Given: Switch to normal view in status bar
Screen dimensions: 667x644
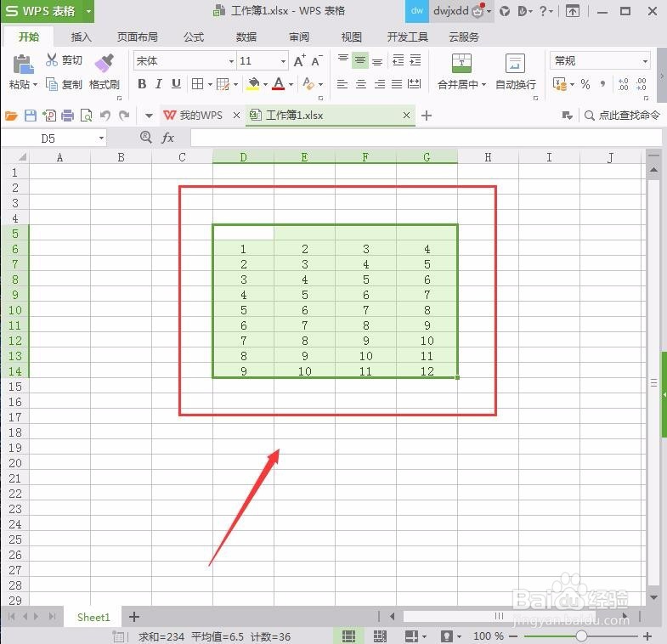Looking at the screenshot, I should [349, 636].
